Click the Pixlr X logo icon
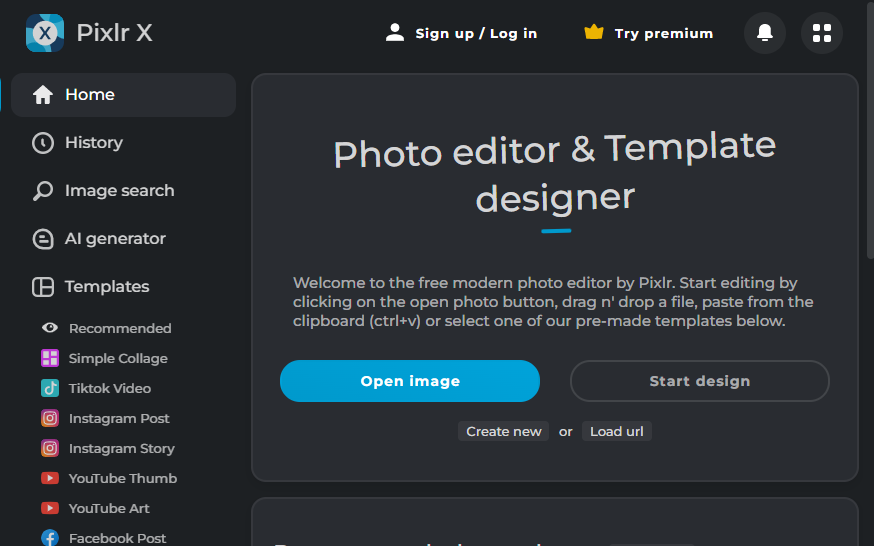 [x=45, y=33]
